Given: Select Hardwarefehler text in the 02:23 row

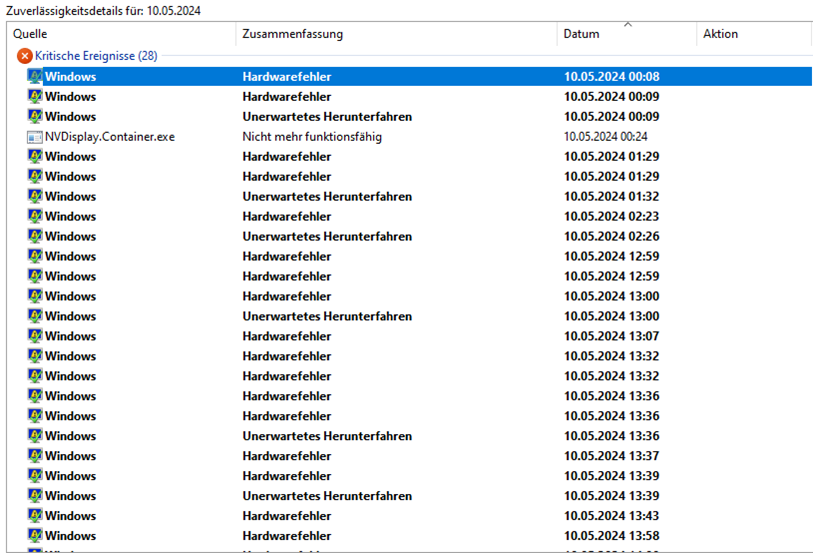Looking at the screenshot, I should click(287, 216).
